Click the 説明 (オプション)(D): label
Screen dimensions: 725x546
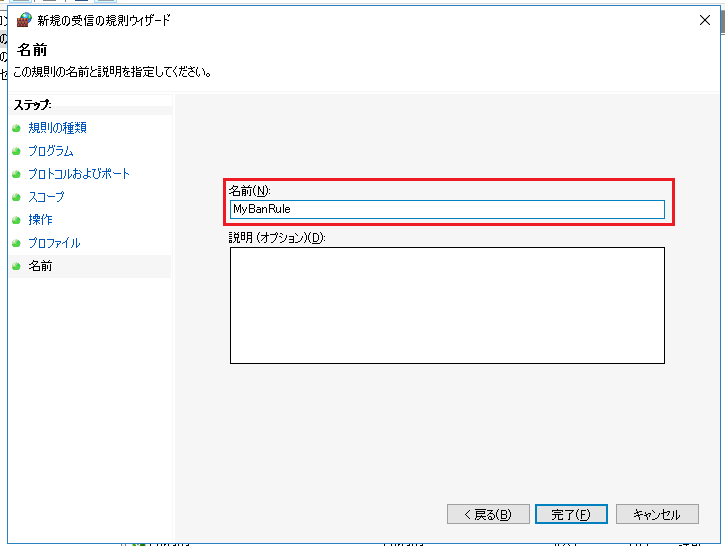click(277, 238)
